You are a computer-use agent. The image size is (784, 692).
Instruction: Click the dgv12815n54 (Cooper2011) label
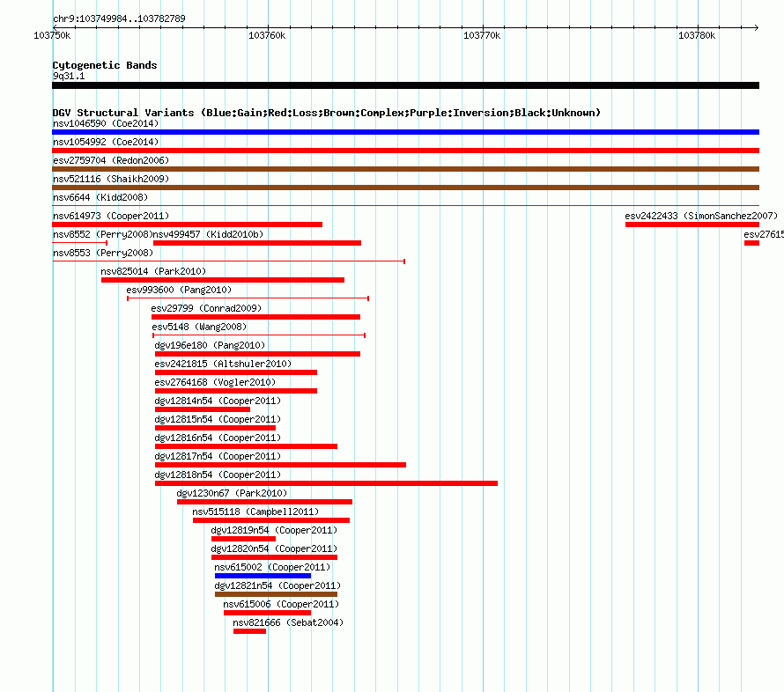coord(218,419)
